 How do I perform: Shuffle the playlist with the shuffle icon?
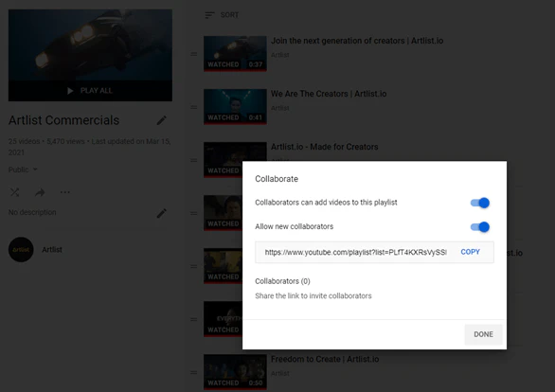(14, 192)
